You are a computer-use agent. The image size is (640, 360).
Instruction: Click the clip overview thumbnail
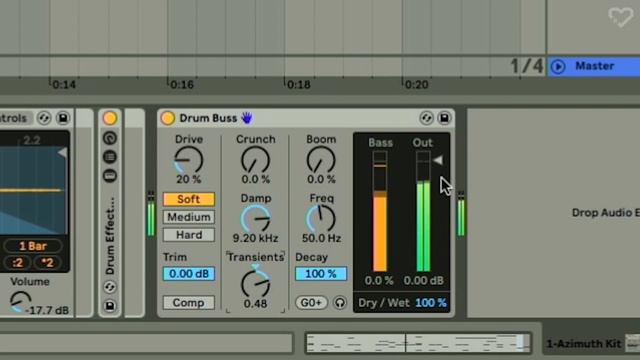pyautogui.click(x=418, y=342)
